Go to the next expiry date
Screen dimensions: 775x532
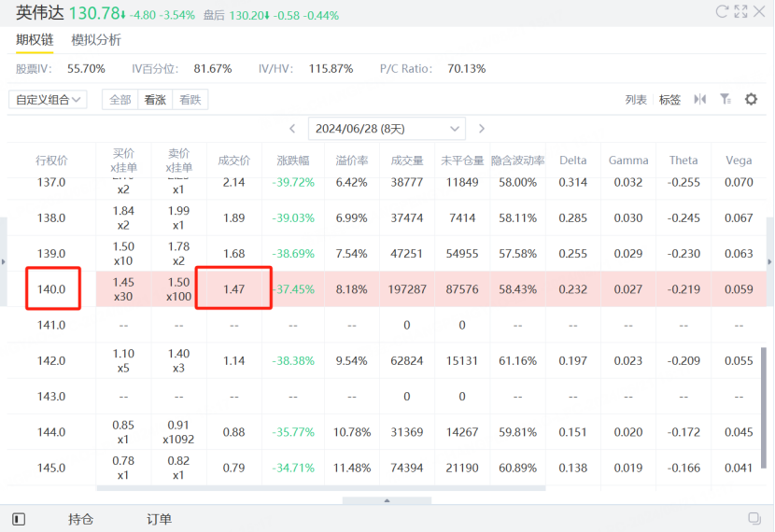(x=482, y=129)
